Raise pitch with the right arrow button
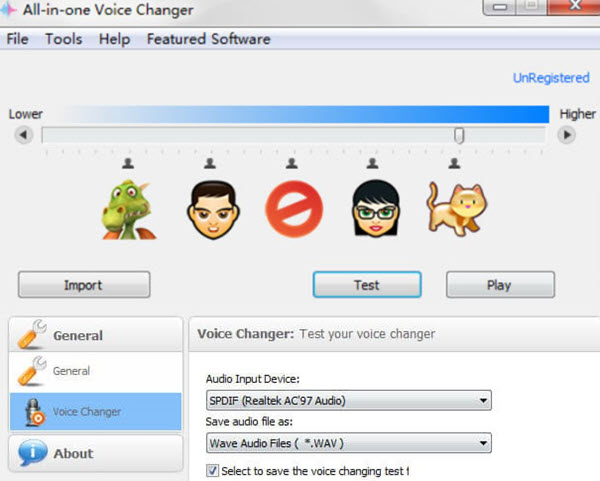This screenshot has width=600, height=481. point(567,135)
